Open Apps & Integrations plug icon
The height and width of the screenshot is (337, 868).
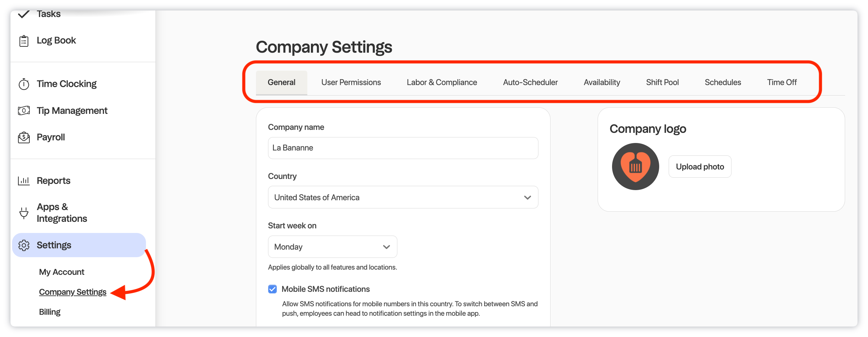point(24,213)
